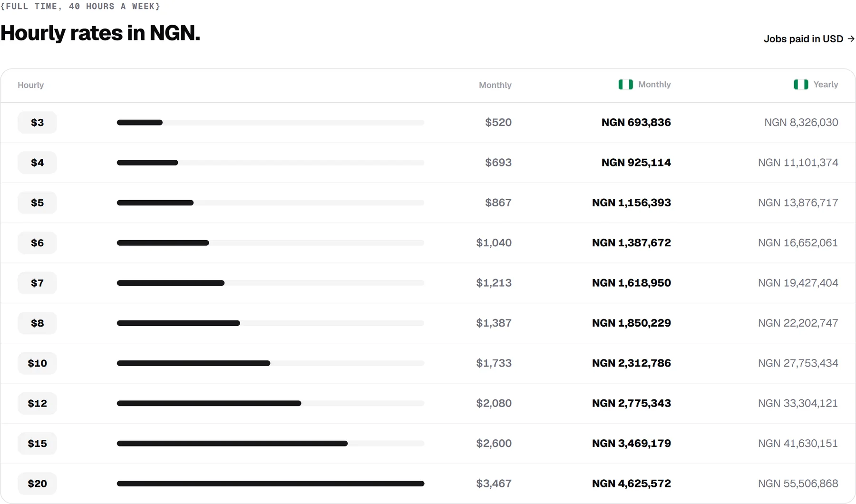Click the $6 hourly rate badge

click(x=37, y=243)
